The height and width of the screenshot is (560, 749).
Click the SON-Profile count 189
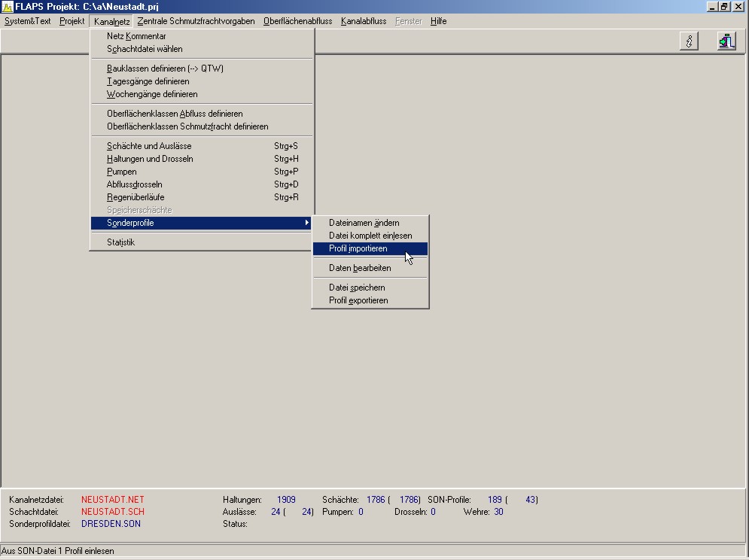(495, 500)
